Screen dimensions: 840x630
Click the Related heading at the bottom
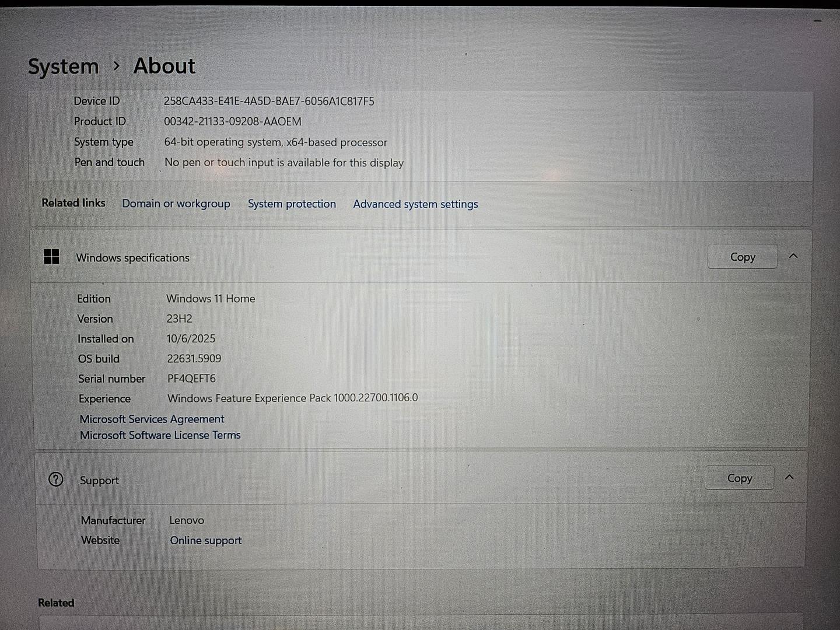56,603
